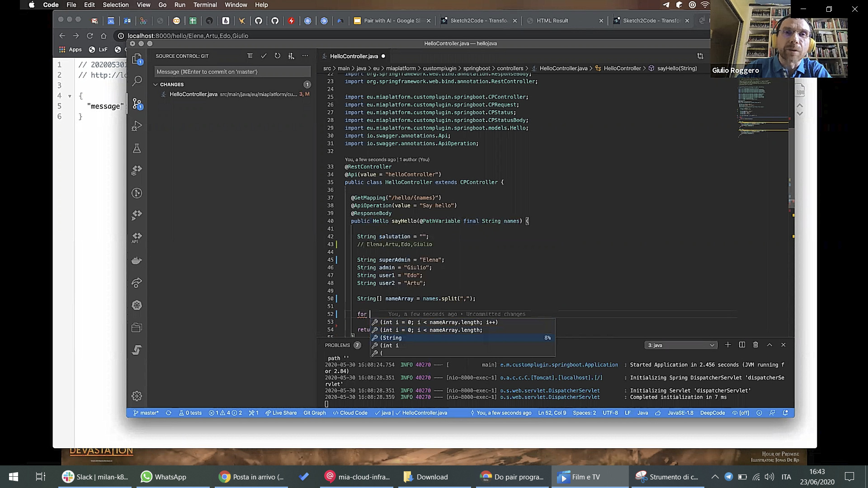Open the Docker whale icon in activity bar
Image resolution: width=868 pixels, height=488 pixels.
pyautogui.click(x=137, y=260)
